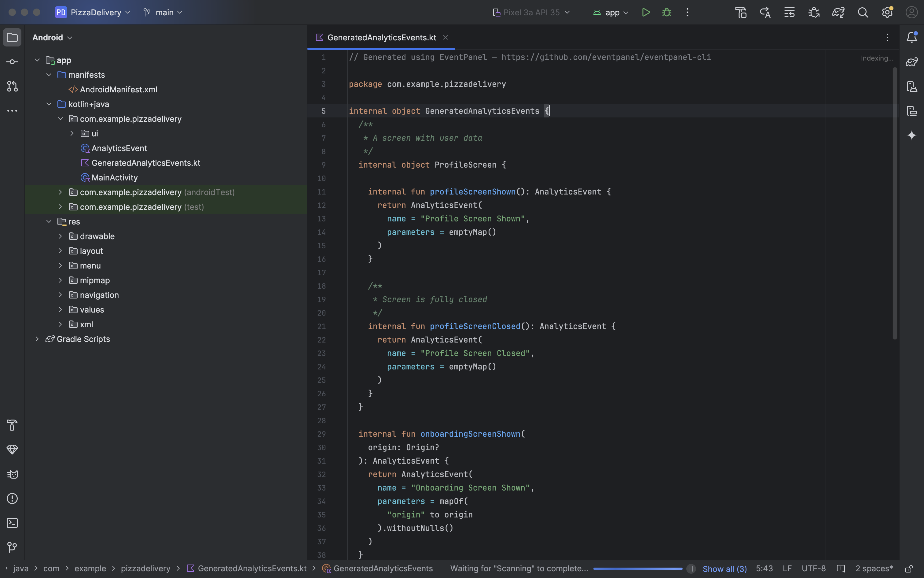Screen dimensions: 924x578
Task: Open the App Quality Insights gem icon
Action: [x=12, y=450]
